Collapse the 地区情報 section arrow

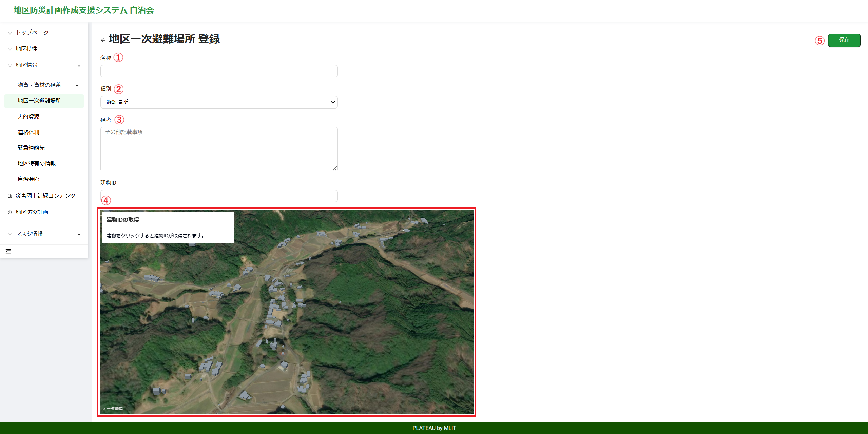point(79,66)
